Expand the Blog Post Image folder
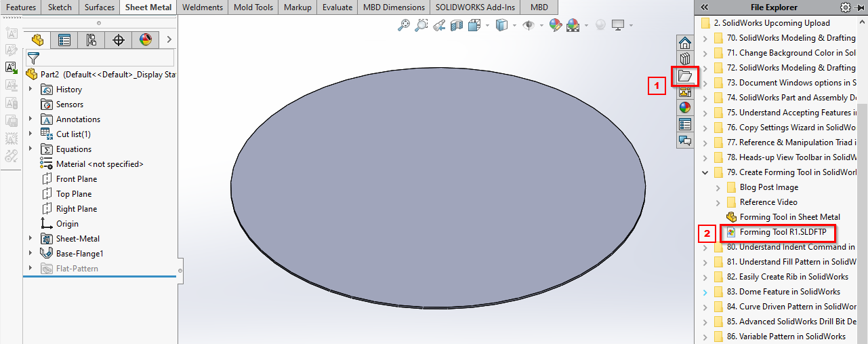The height and width of the screenshot is (344, 868). pos(718,187)
